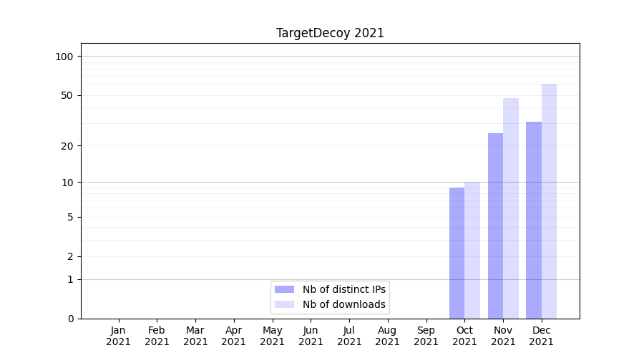The image size is (644, 358).
Task: Click the Oct 2021 downloads bar
Action: (x=472, y=250)
